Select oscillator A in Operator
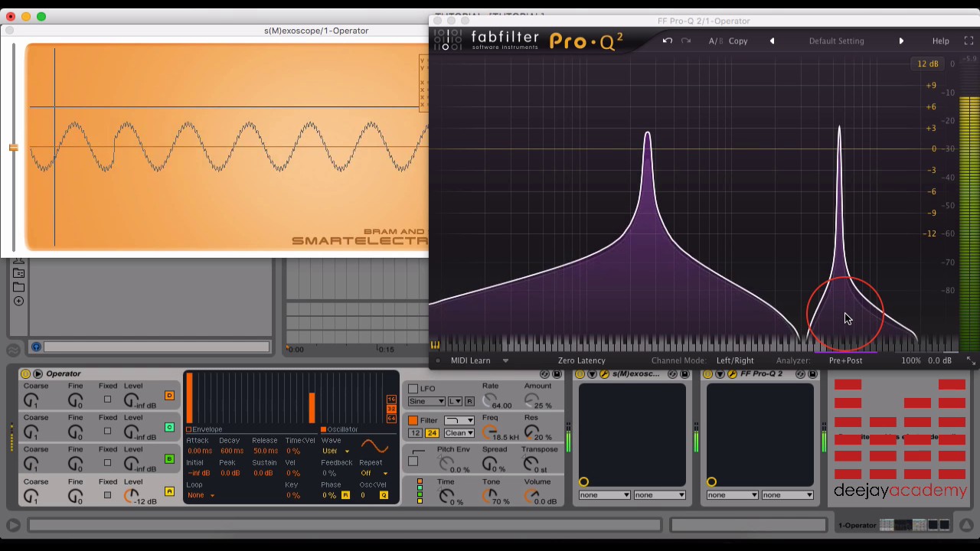 click(x=169, y=491)
